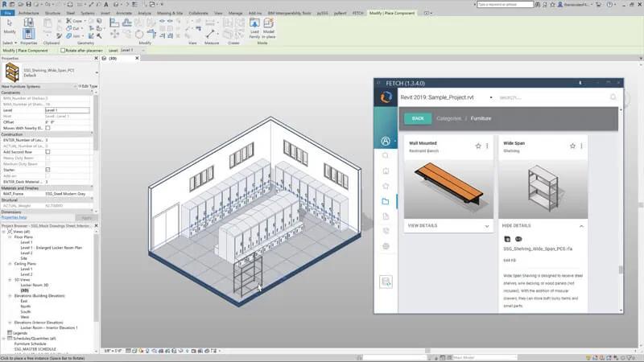Expand View Details on Wall Mounted card
The height and width of the screenshot is (362, 644).
448,226
